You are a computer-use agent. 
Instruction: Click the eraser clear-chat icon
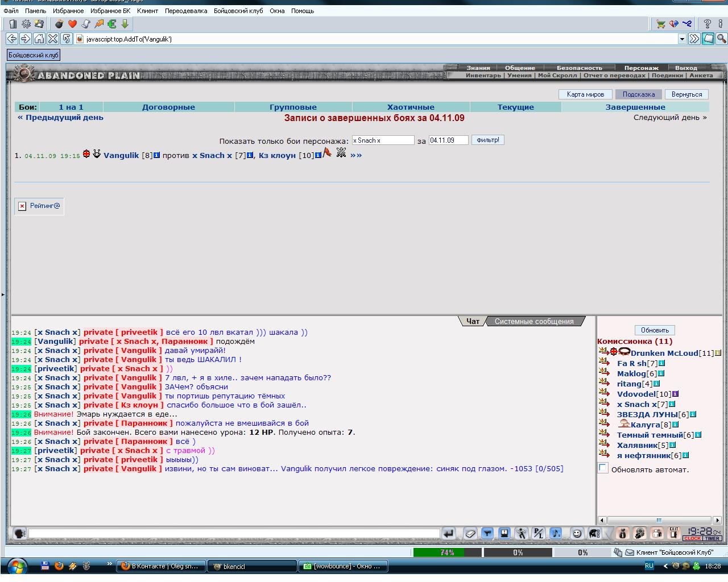[470, 533]
